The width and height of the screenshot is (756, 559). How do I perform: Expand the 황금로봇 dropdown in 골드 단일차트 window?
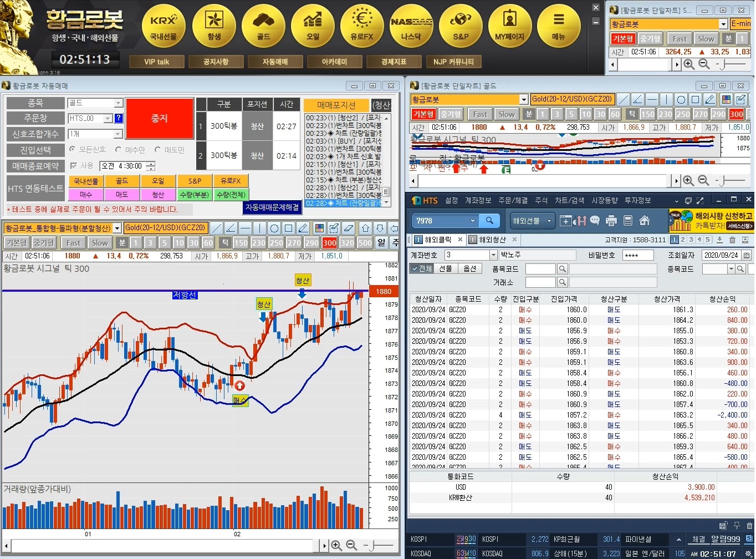pos(524,99)
